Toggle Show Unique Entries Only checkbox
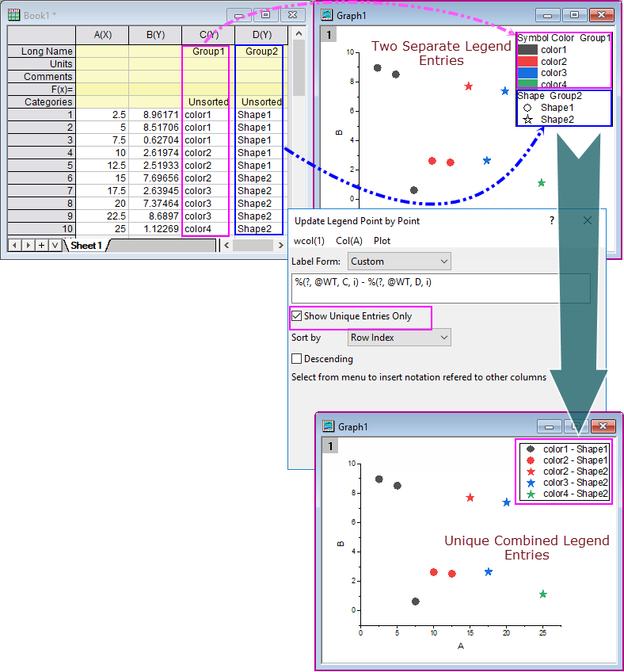 click(x=298, y=316)
